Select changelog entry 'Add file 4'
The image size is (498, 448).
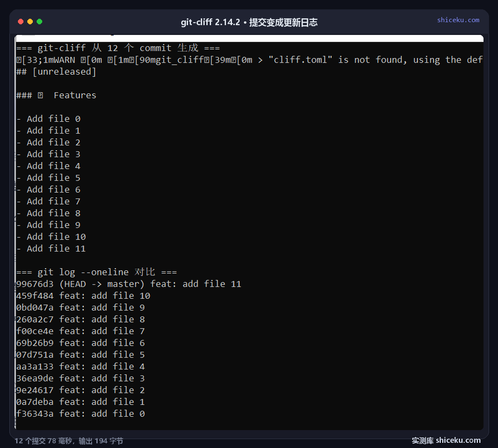(48, 166)
